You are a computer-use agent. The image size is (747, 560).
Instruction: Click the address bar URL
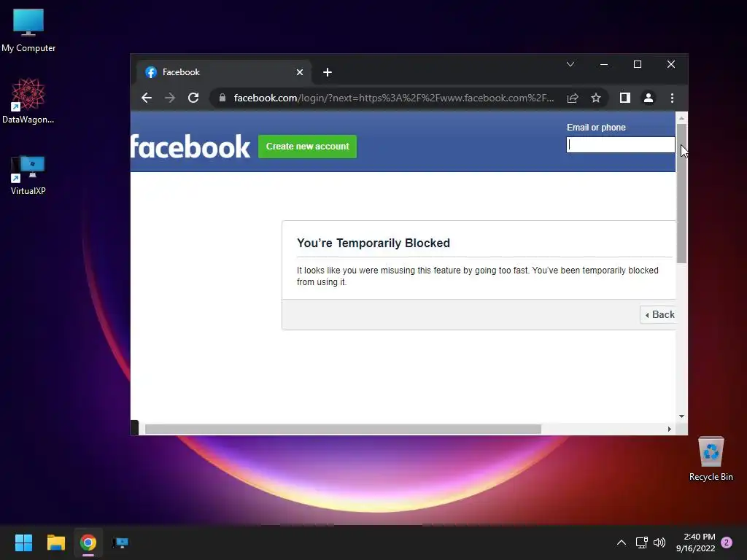coord(393,98)
